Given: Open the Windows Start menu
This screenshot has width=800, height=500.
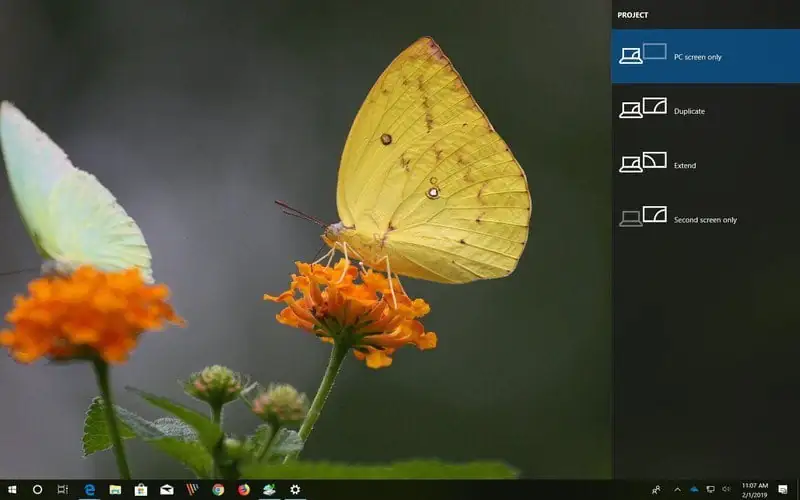Looking at the screenshot, I should coord(11,490).
